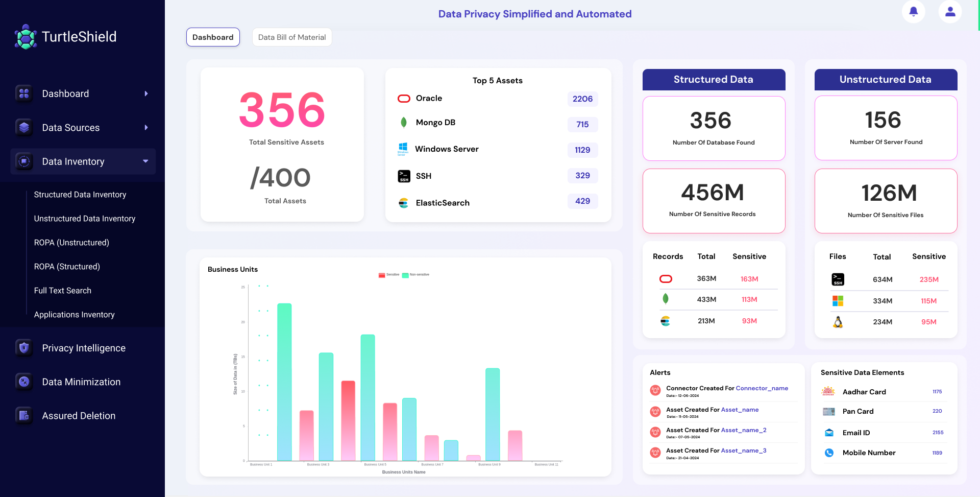The image size is (980, 497).
Task: Open the Connector_name link in Alerts
Action: click(762, 388)
